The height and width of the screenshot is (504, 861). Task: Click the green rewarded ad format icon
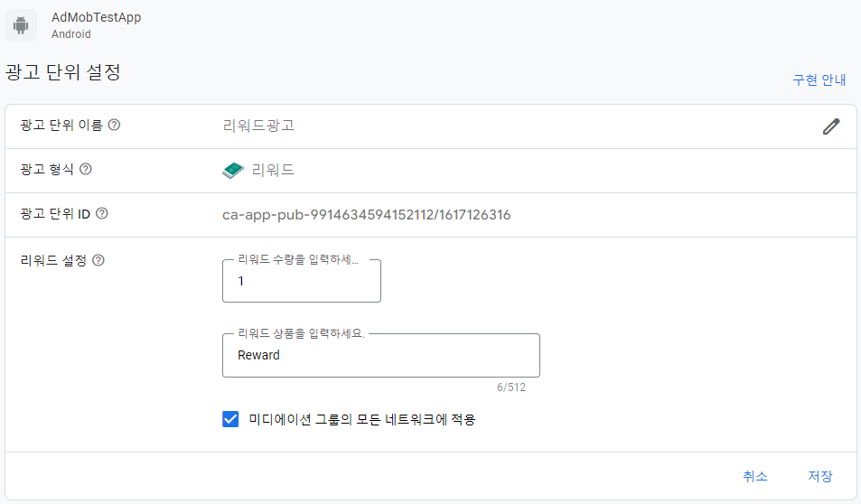(x=233, y=170)
